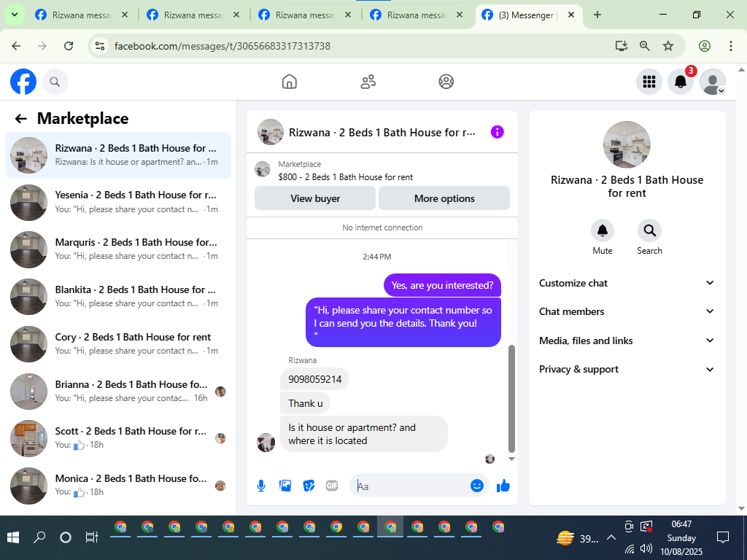Click the 'Yes, are you interested?' message

click(x=442, y=285)
